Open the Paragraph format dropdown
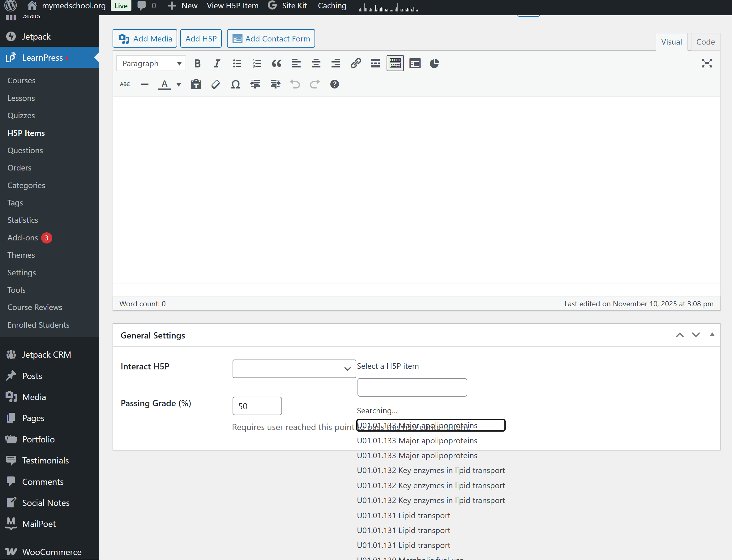 coord(151,63)
